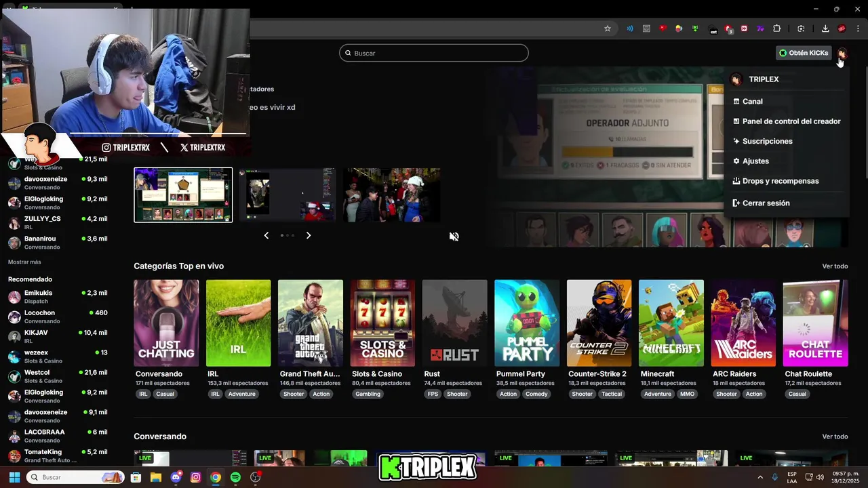Bookmark this page with the star icon
868x488 pixels.
pos(608,28)
